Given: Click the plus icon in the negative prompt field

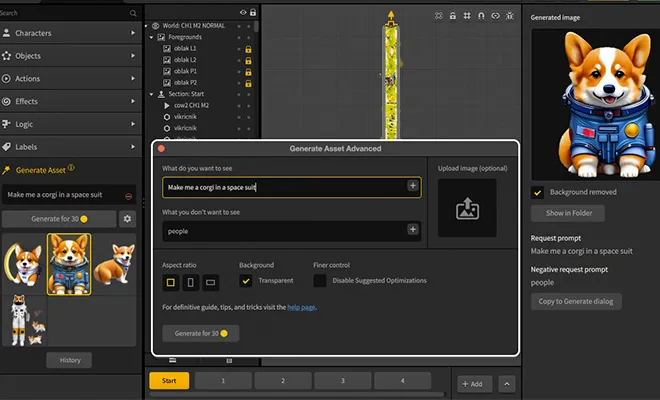Looking at the screenshot, I should pos(413,230).
